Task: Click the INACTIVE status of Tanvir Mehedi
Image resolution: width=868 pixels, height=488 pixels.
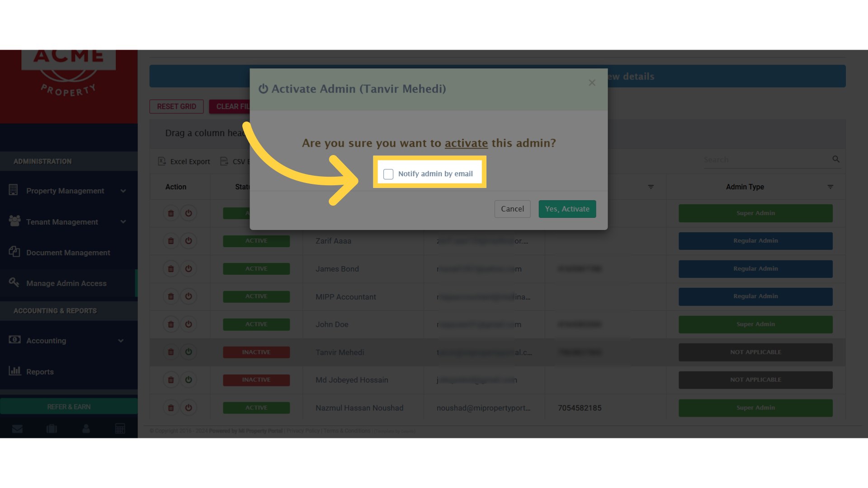Action: 256,352
